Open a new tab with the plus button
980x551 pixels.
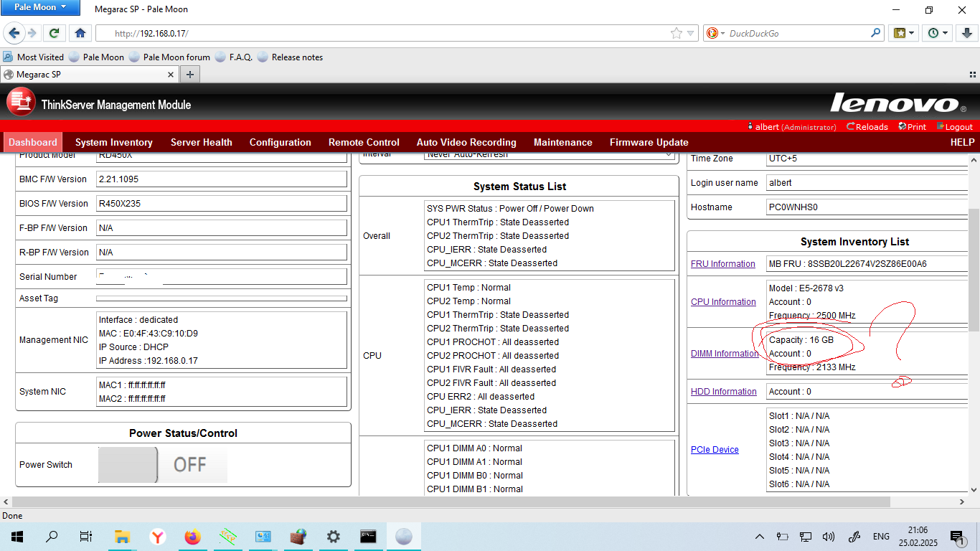(x=190, y=74)
